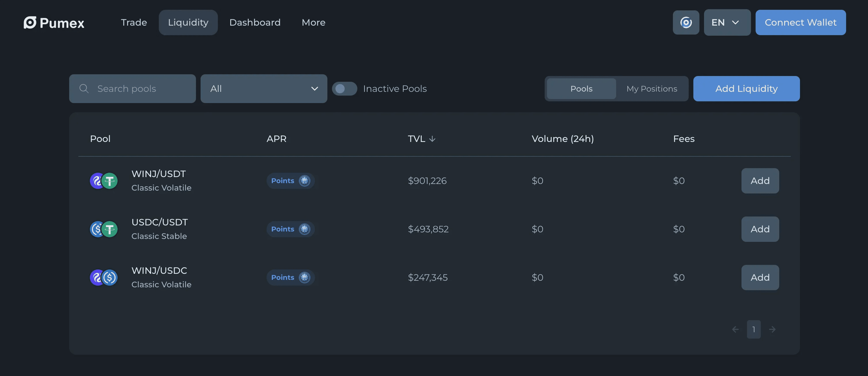The image size is (868, 376).
Task: Open the Dashboard tab
Action: (x=255, y=22)
